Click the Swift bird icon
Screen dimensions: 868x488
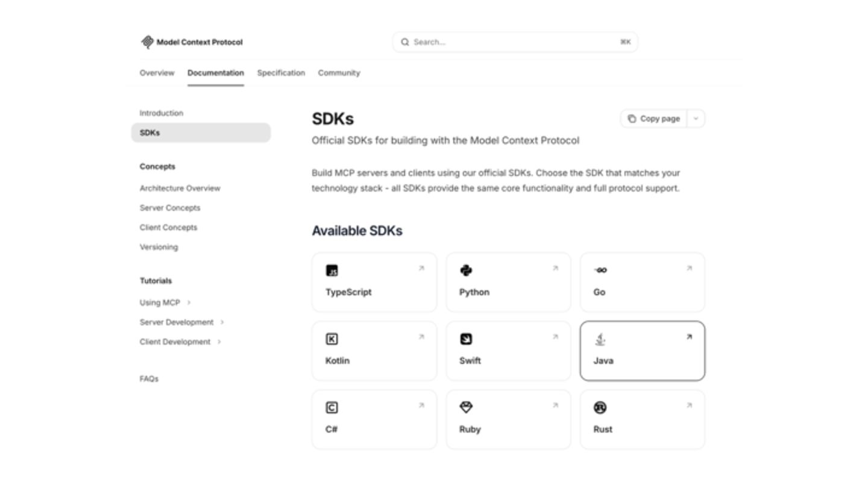point(466,339)
